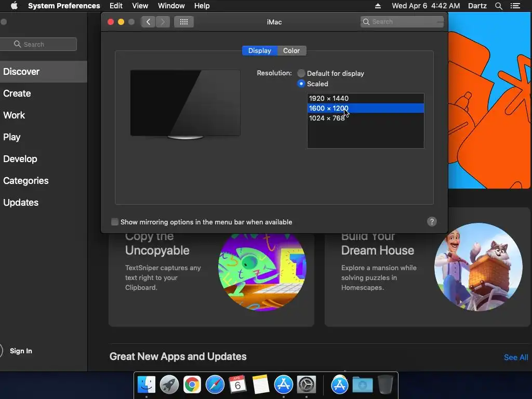The image size is (532, 399).
Task: Open Downloads folder in the Dock
Action: 362,385
